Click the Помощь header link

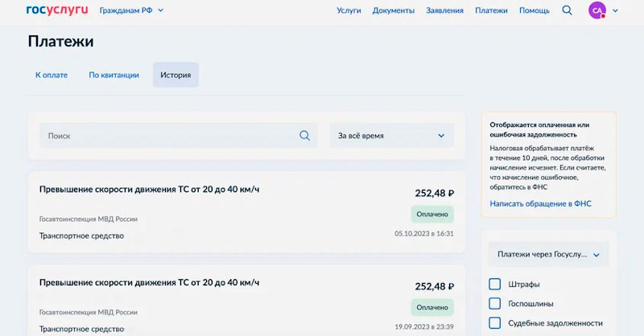pyautogui.click(x=535, y=10)
